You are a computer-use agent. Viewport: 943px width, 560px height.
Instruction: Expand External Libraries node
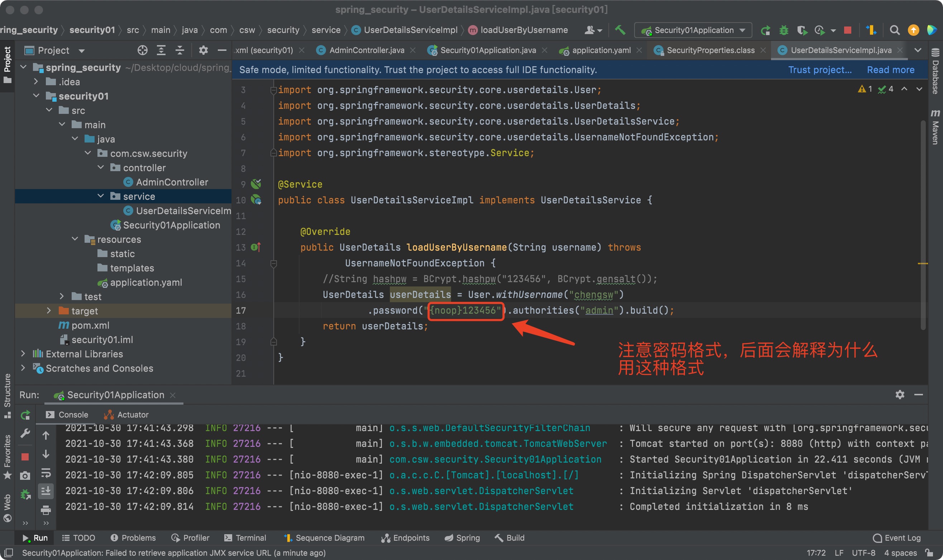coord(23,354)
